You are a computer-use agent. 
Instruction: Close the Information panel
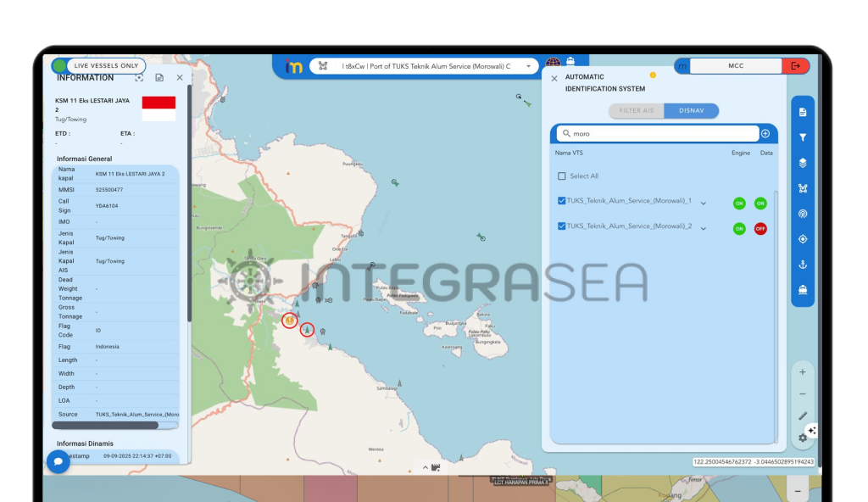click(x=180, y=77)
